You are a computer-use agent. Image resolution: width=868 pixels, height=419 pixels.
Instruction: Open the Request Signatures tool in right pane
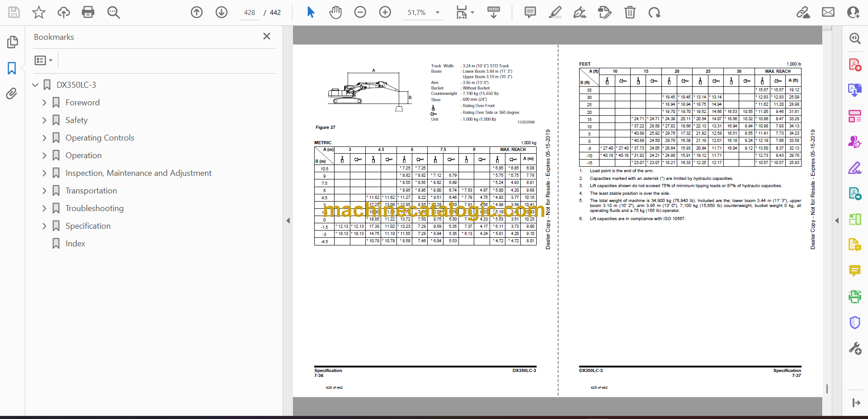(x=854, y=142)
